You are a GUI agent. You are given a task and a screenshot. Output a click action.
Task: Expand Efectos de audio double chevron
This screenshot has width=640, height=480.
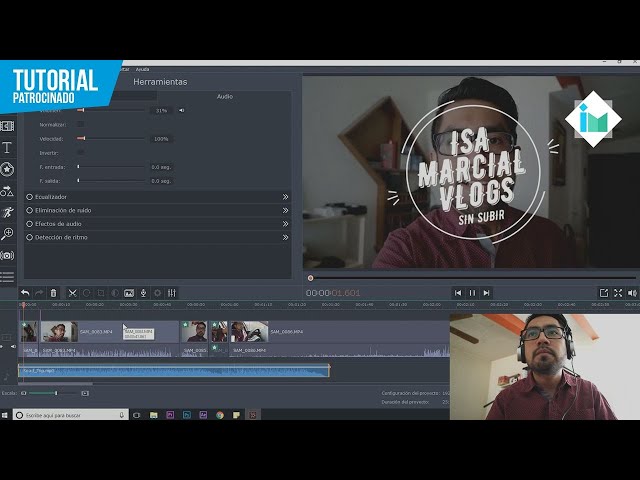285,224
